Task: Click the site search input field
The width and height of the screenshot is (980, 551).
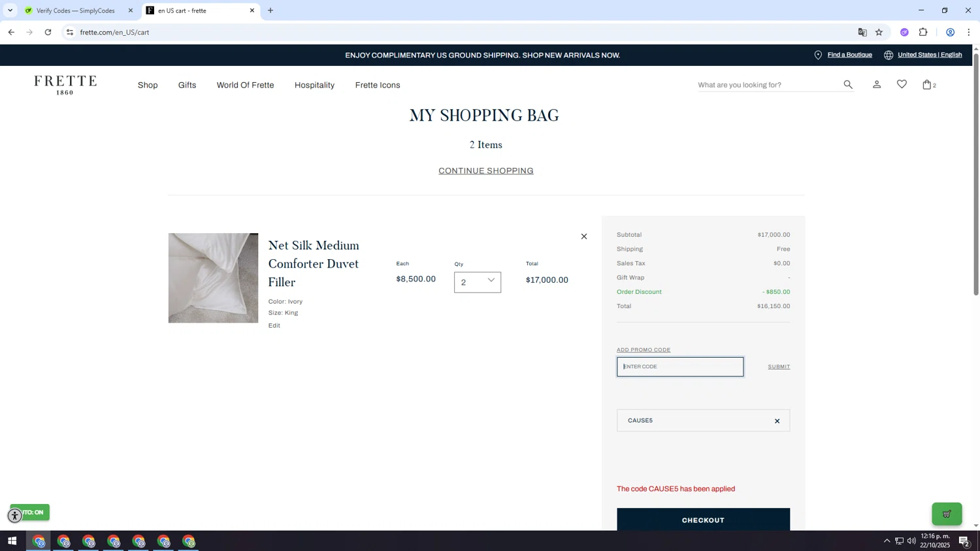Action: pos(768,85)
